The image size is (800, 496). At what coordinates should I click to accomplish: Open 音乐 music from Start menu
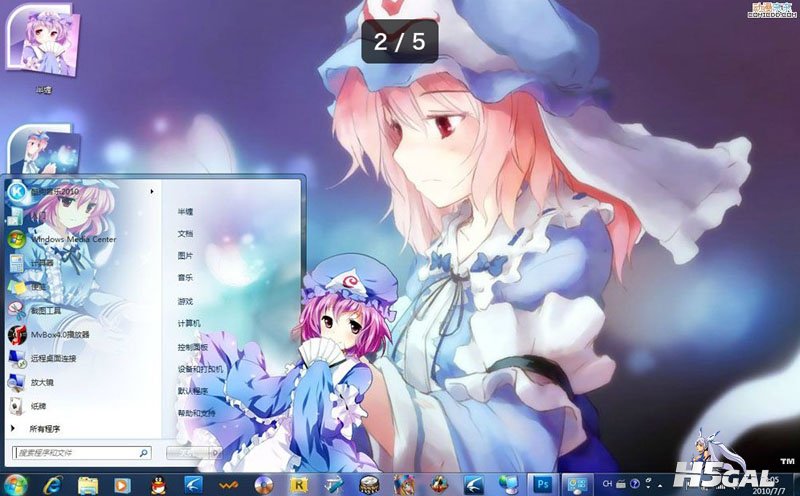tap(185, 278)
